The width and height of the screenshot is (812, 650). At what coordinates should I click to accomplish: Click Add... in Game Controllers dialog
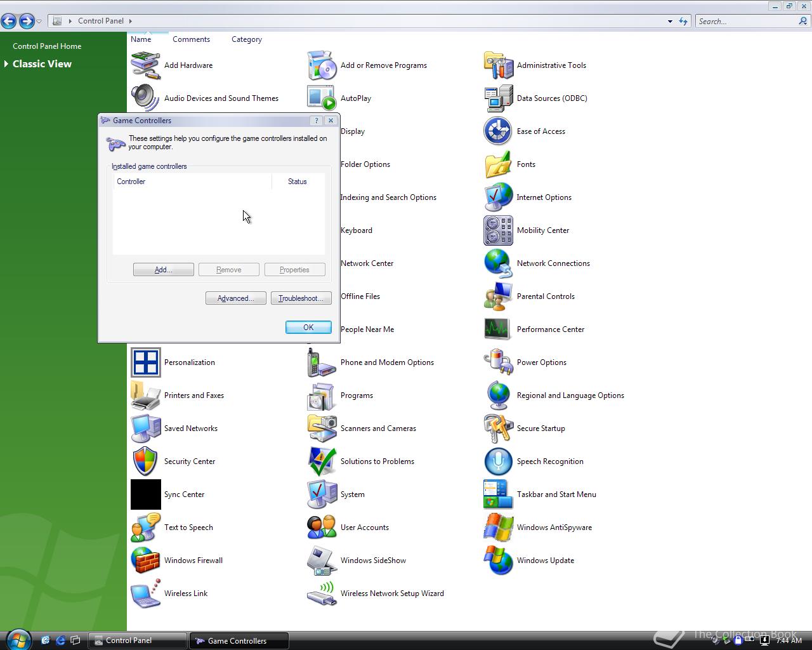click(x=164, y=270)
